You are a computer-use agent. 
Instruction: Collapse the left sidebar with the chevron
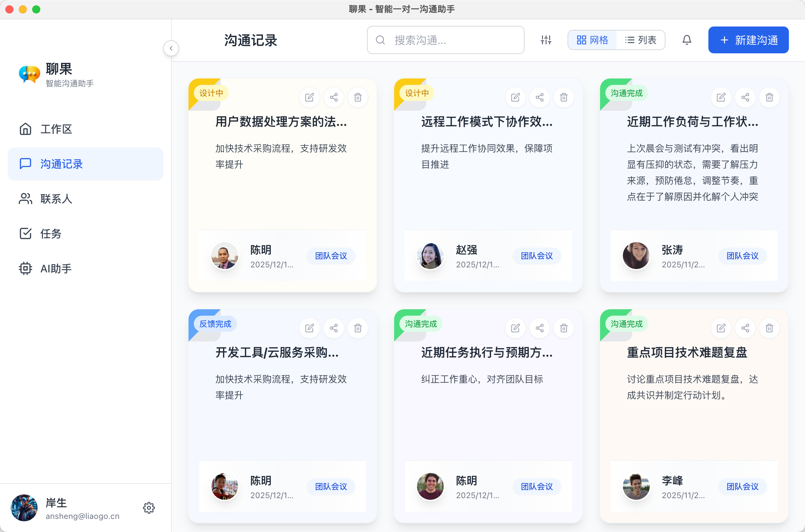click(x=171, y=48)
